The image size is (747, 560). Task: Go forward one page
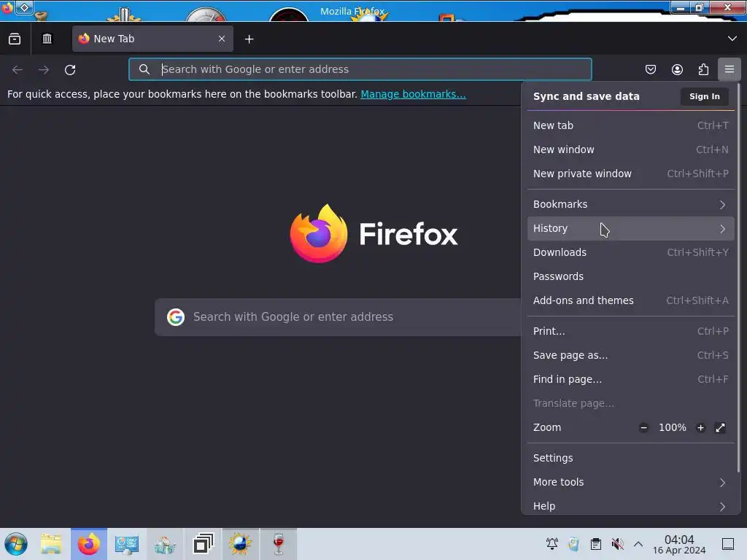tap(44, 69)
